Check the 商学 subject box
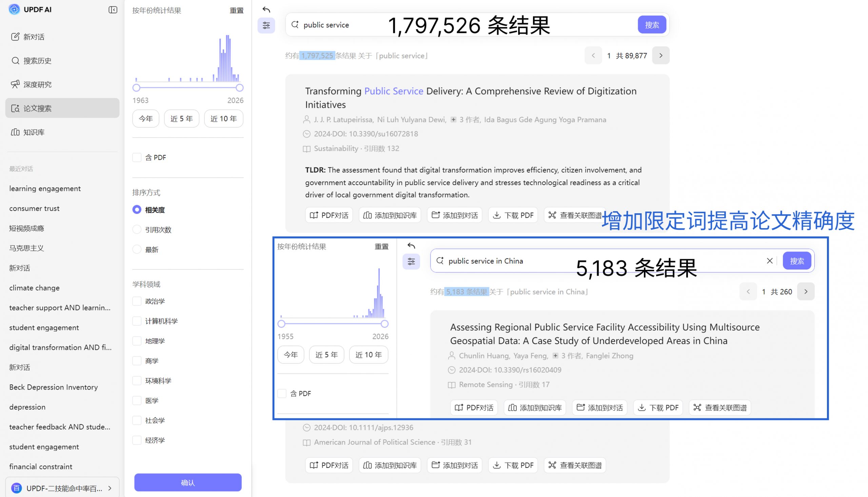Screen dimensions: 868x497 137,361
